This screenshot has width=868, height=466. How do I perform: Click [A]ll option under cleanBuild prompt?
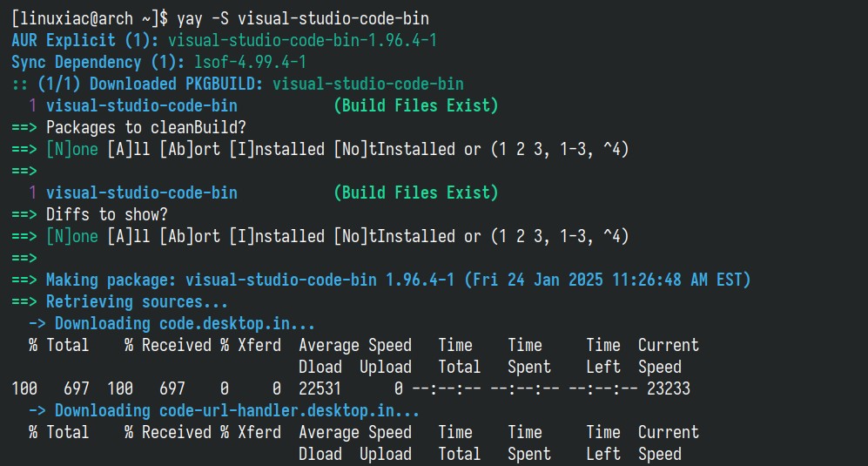click(x=129, y=149)
